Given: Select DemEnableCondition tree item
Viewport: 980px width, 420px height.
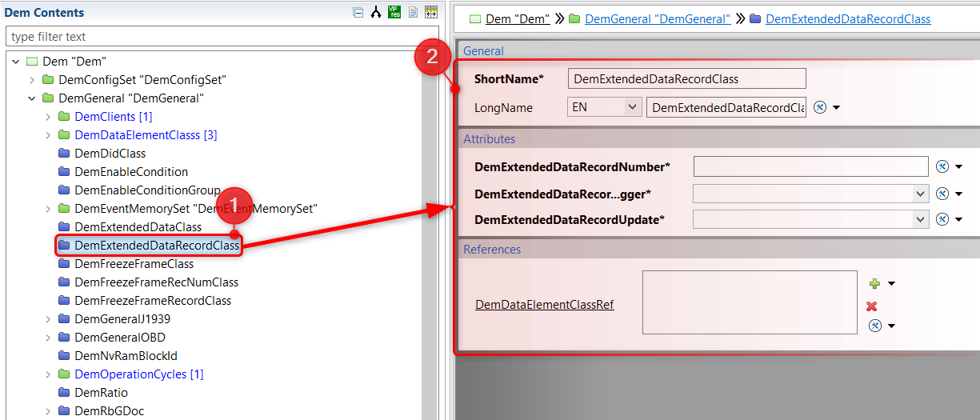Looking at the screenshot, I should coord(131,172).
